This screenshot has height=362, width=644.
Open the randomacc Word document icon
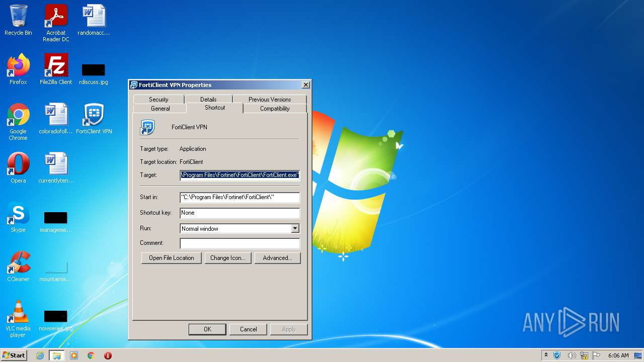[94, 20]
